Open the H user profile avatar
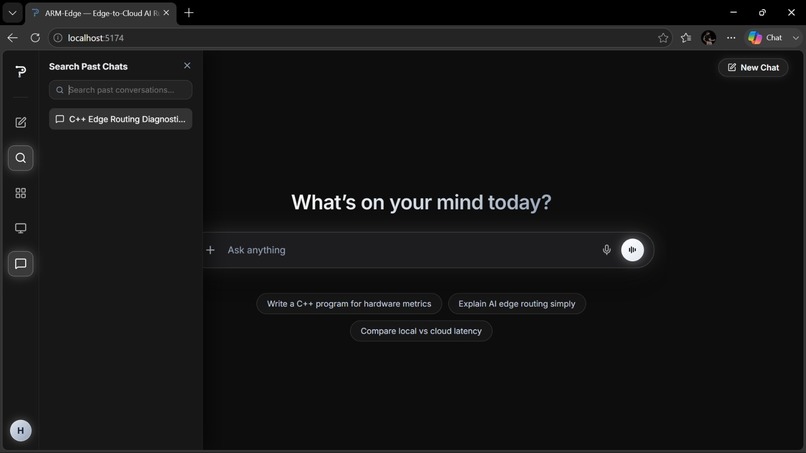 [21, 430]
